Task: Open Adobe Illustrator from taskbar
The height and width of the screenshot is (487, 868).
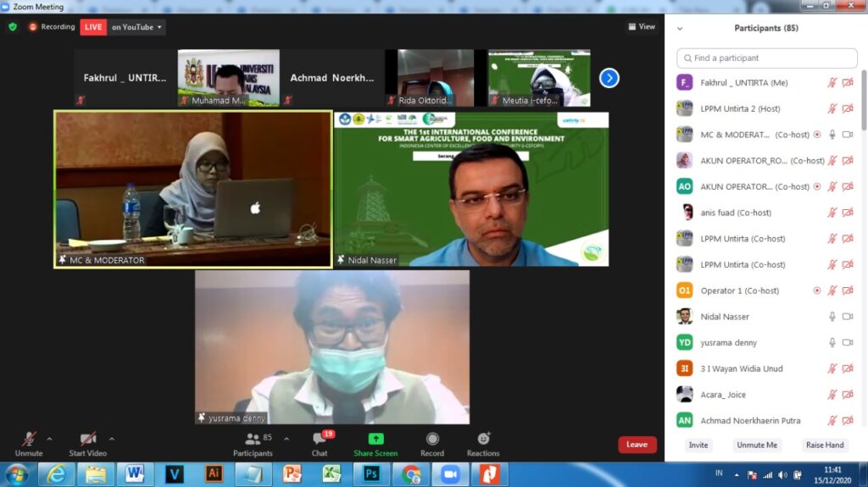Action: (214, 474)
